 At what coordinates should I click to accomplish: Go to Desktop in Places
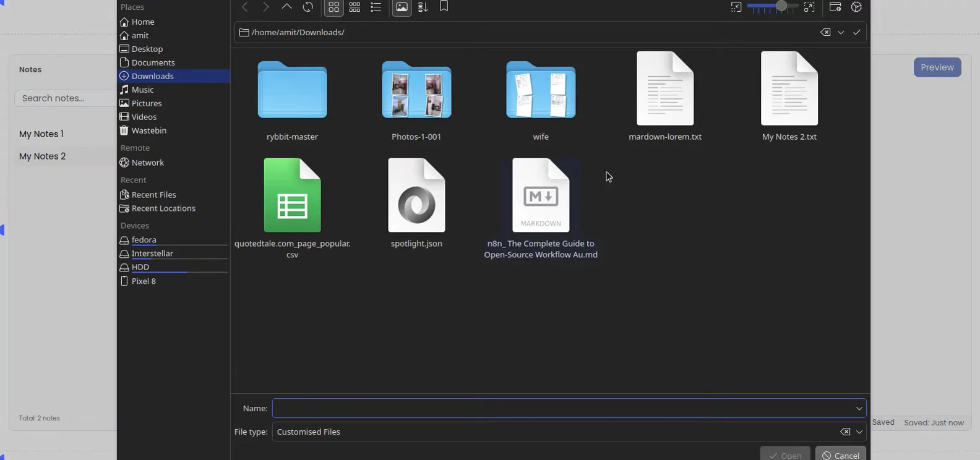(173, 49)
